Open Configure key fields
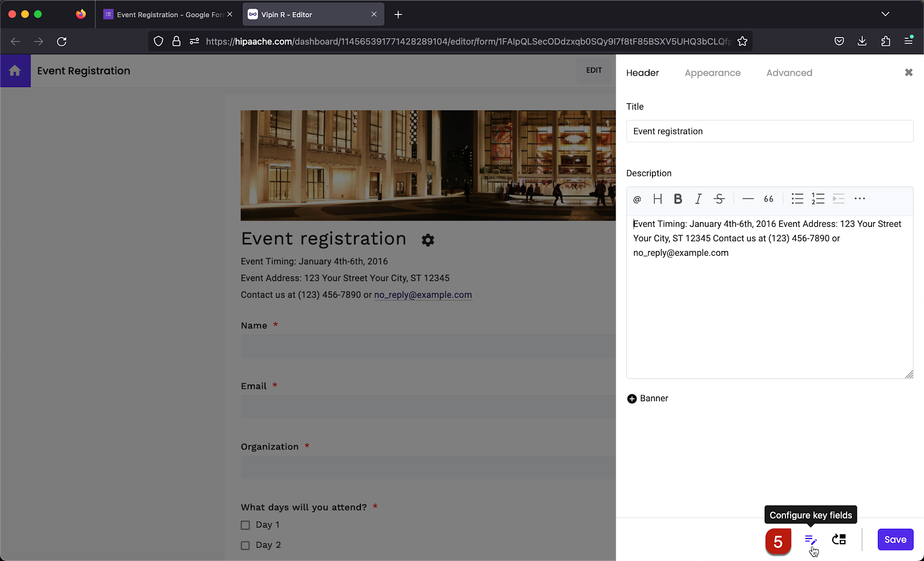 (x=810, y=540)
